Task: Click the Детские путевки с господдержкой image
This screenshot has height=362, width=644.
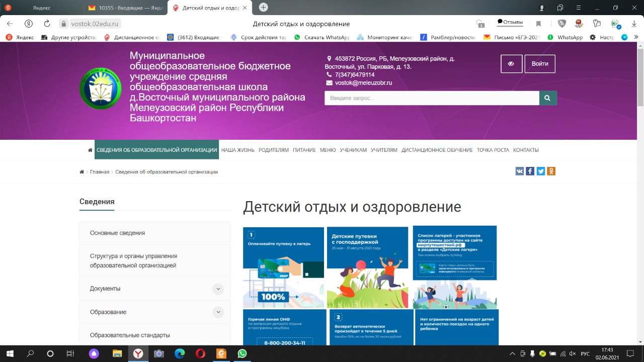Action: click(367, 267)
